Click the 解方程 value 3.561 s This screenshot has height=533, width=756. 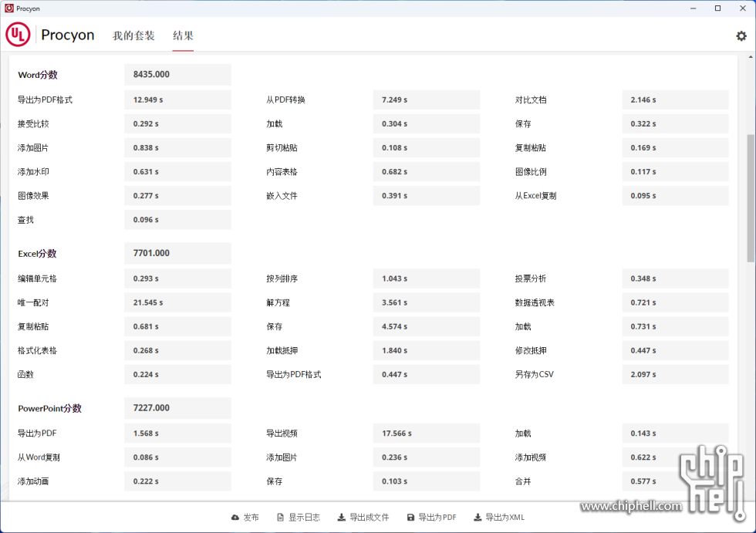coord(426,302)
